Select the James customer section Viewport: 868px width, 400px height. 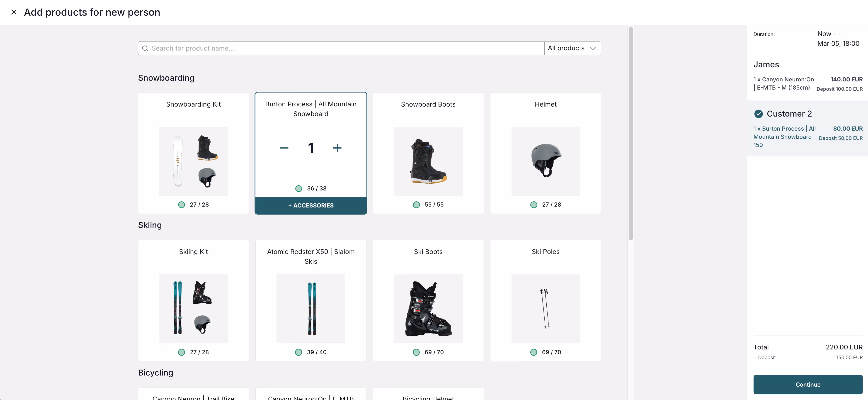[766, 64]
